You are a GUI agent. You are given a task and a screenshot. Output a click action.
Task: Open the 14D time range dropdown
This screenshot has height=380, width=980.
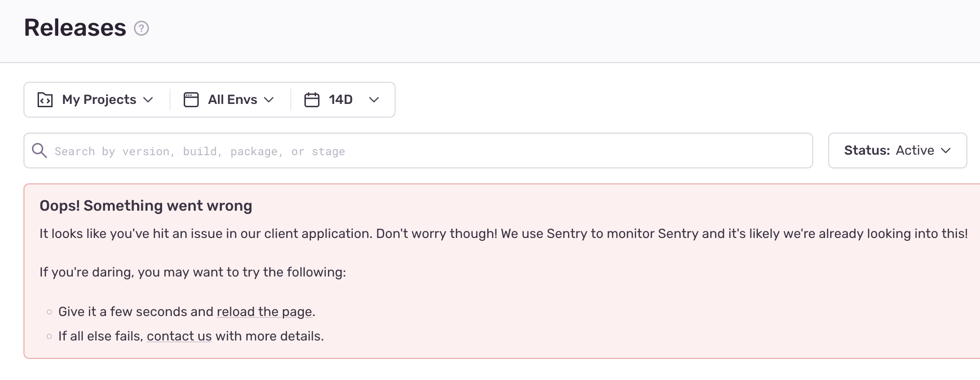pyautogui.click(x=341, y=99)
